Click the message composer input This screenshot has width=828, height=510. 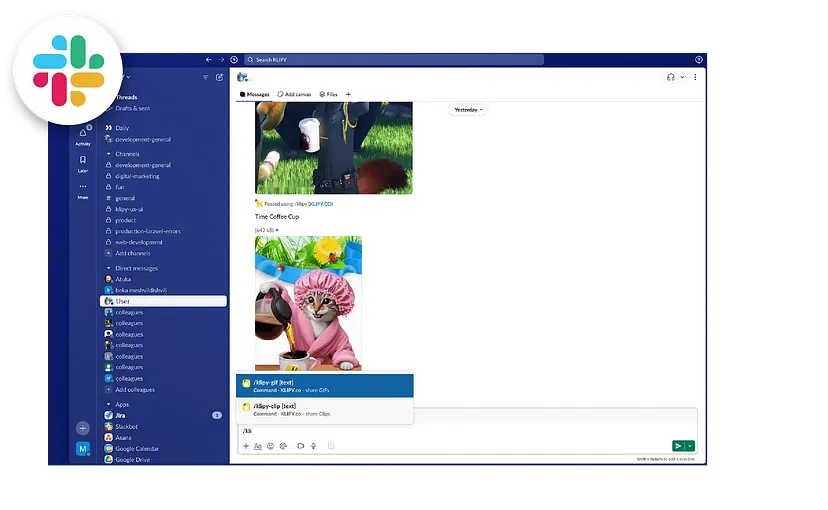[468, 431]
